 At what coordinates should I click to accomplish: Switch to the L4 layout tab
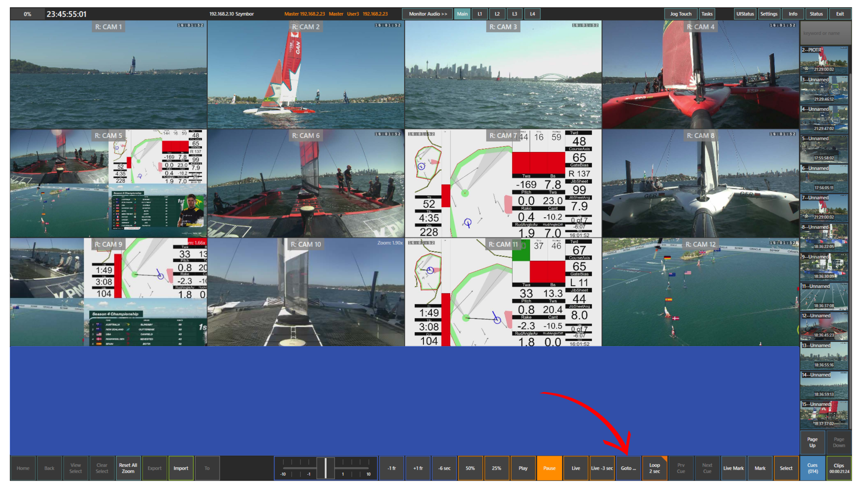tap(532, 14)
